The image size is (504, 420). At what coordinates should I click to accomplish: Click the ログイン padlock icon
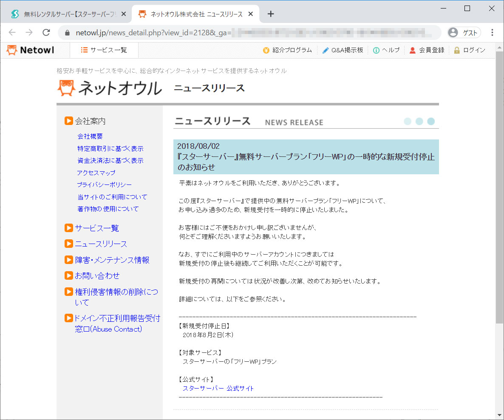(x=457, y=50)
